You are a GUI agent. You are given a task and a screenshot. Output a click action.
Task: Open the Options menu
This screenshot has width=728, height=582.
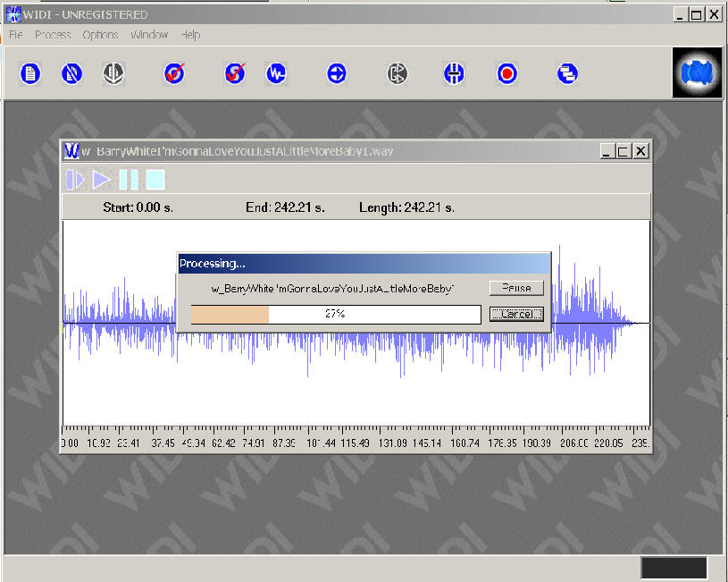101,35
